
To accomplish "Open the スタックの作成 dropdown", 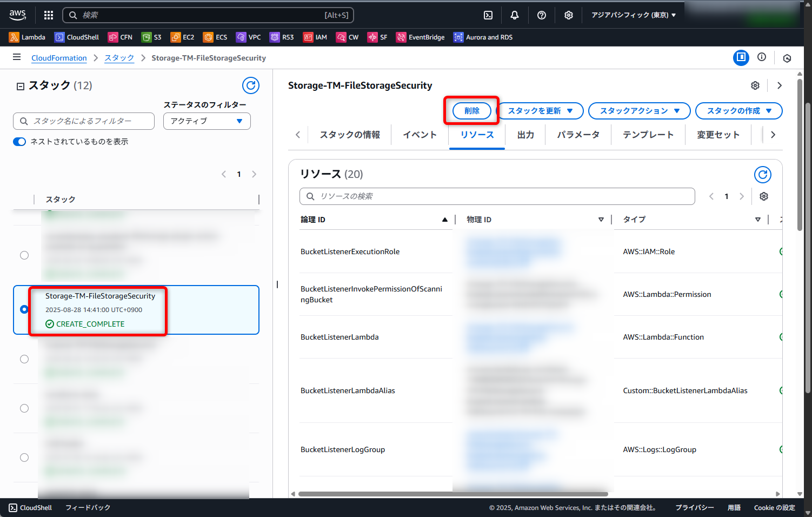I will (739, 111).
